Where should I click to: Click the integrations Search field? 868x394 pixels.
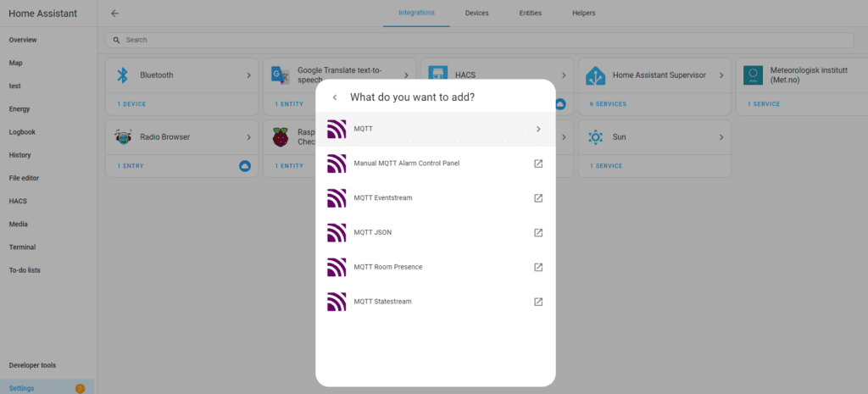pos(480,41)
